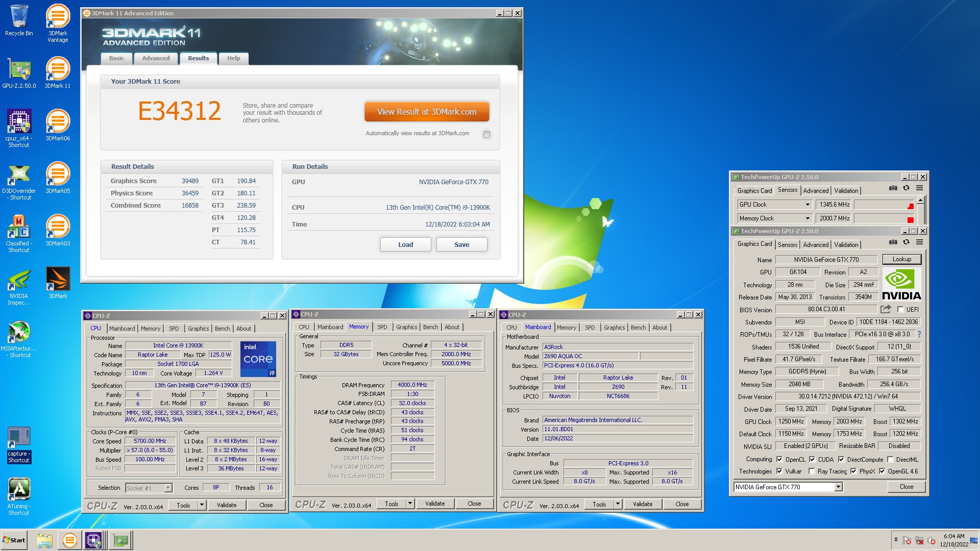Open Sensors tab in lower GPU-Z window

tap(788, 245)
